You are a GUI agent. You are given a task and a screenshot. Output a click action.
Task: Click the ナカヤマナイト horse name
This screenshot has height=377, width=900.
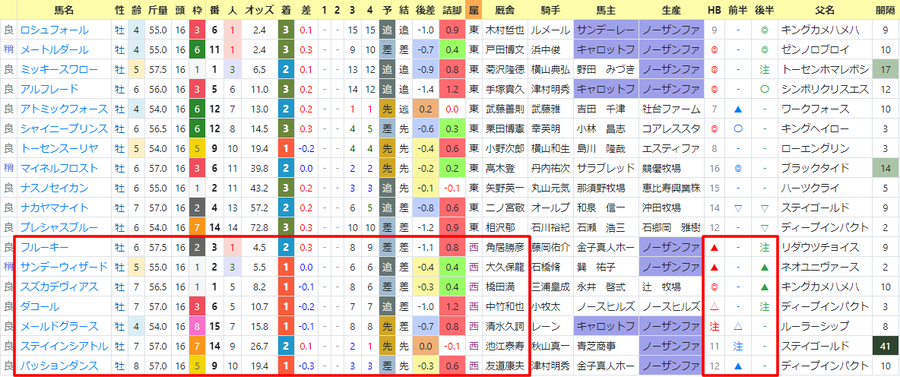click(54, 208)
